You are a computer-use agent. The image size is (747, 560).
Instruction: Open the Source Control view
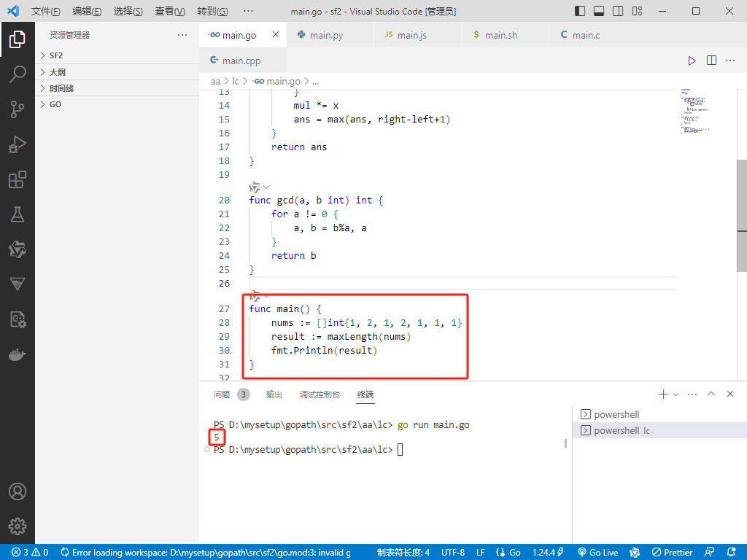click(x=18, y=109)
